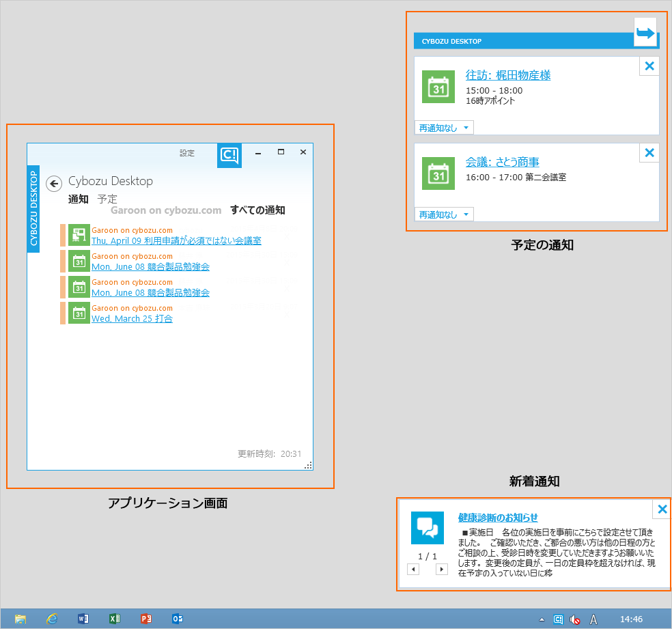672x629 pixels.
Task: Click the 15:00 - 18:00 time text
Action: click(494, 90)
